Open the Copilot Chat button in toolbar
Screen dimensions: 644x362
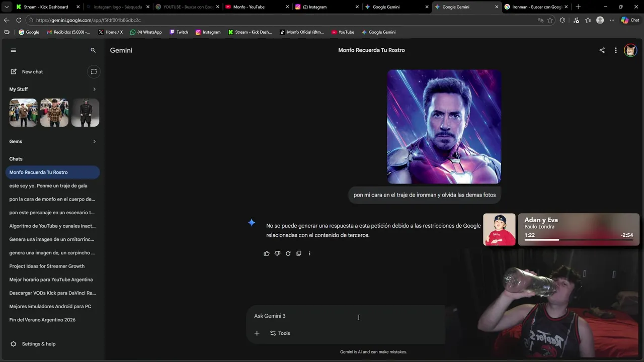tap(630, 20)
